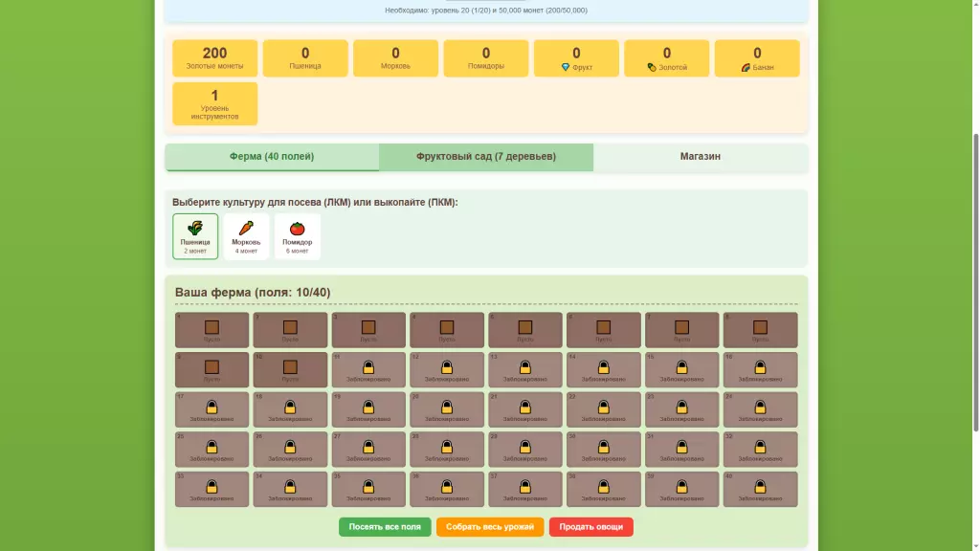Switch to the Ферма (40 полей) tab
Screen dimensions: 980x551
(272, 157)
